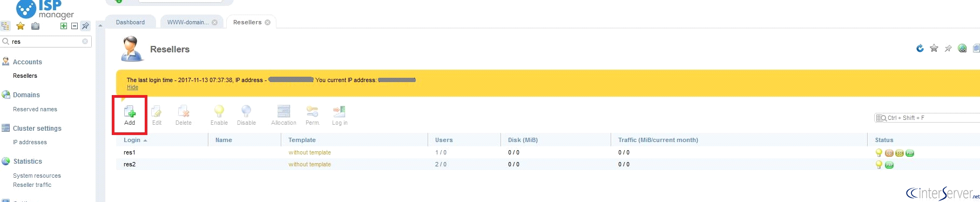This screenshot has width=980, height=202.
Task: Select the Resellers tab
Action: 247,22
